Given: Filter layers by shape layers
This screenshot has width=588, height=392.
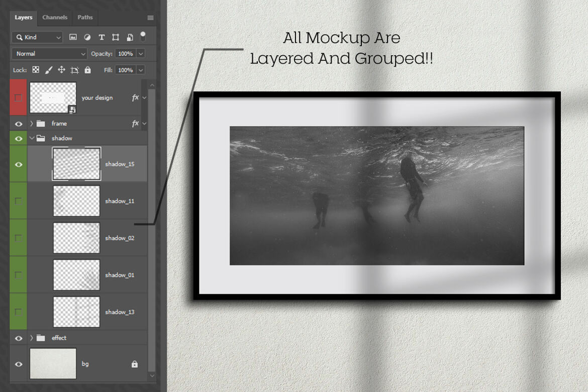Looking at the screenshot, I should point(115,37).
